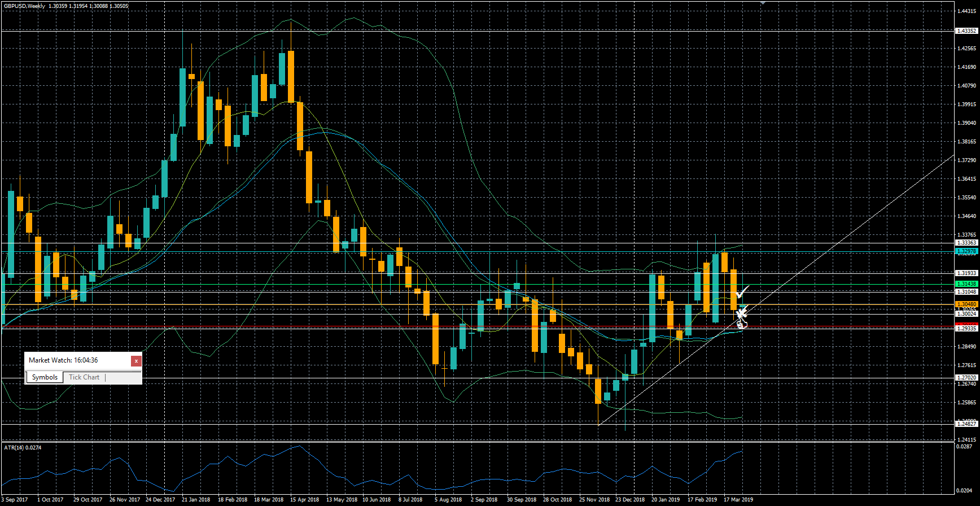Close the Market Watch panel
This screenshot has width=980, height=506.
pyautogui.click(x=136, y=361)
